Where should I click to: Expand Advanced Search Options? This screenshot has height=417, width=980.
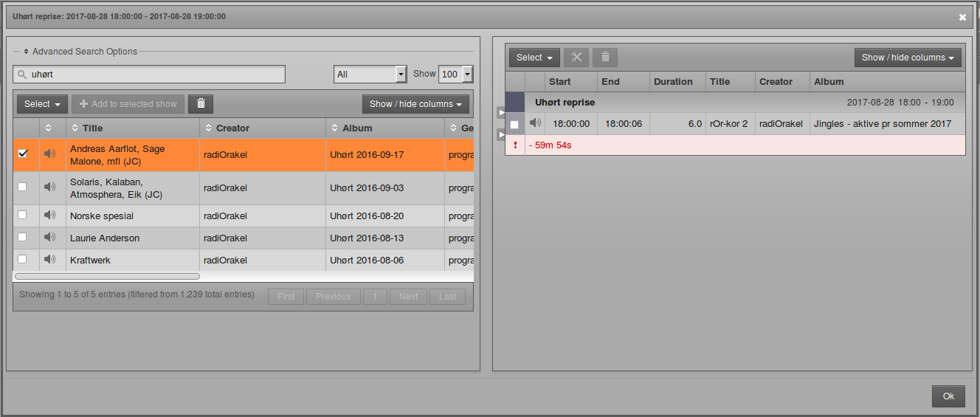pyautogui.click(x=80, y=52)
